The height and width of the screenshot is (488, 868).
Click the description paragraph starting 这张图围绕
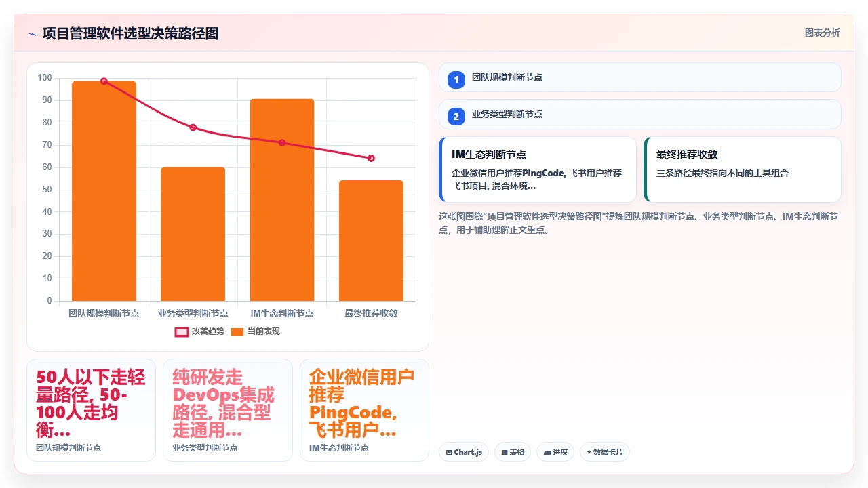[638, 223]
